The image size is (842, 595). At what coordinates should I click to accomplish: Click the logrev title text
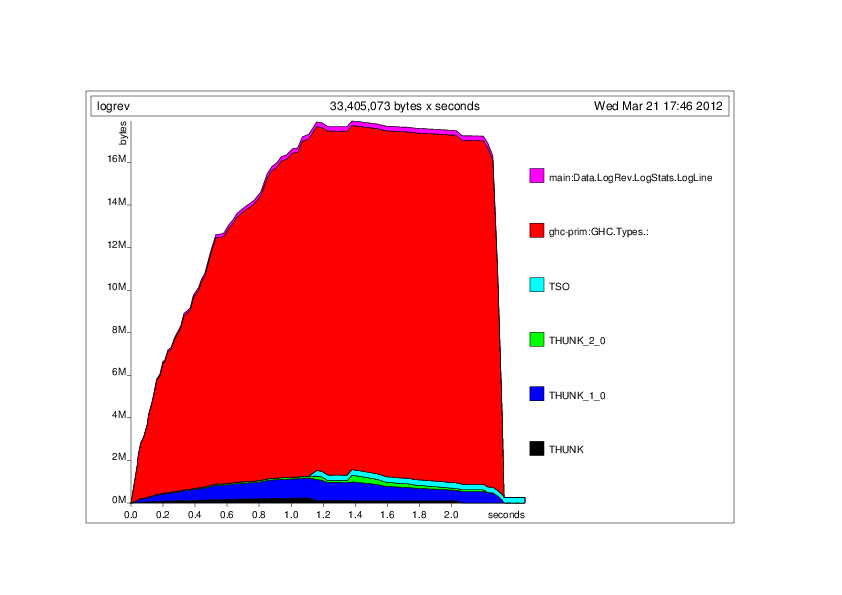point(113,106)
